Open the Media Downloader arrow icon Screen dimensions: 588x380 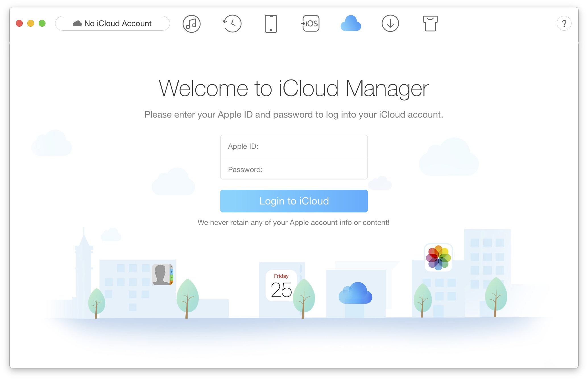pos(390,23)
